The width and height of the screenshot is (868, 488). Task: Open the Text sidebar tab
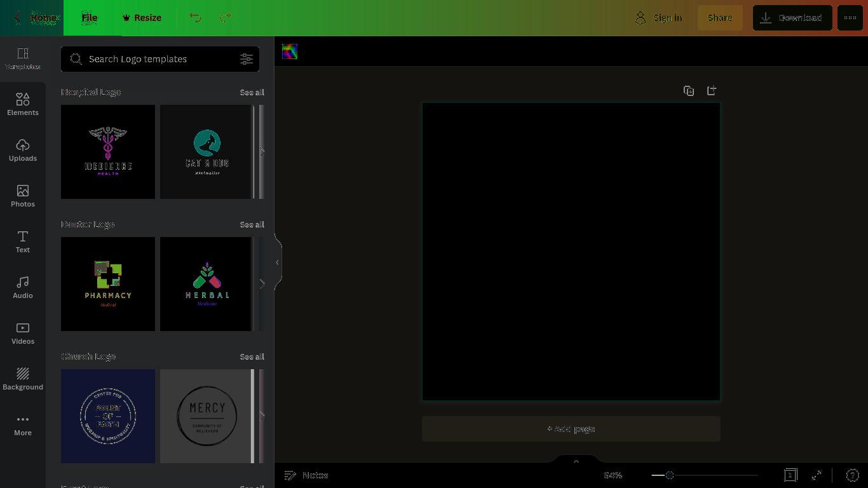tap(23, 242)
